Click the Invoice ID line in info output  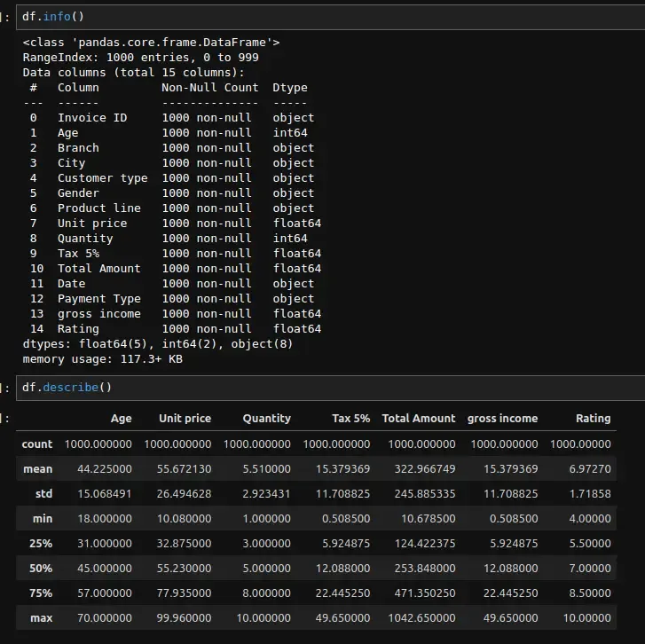point(92,117)
